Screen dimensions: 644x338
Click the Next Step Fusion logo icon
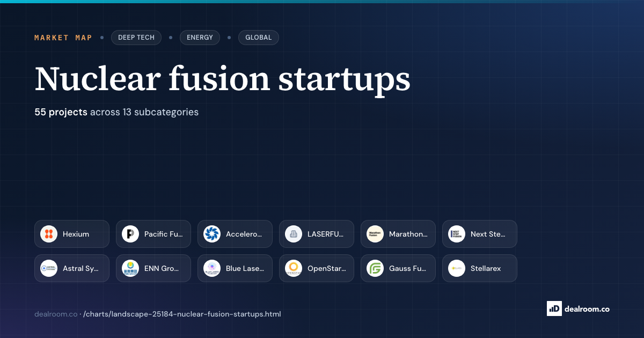point(457,234)
